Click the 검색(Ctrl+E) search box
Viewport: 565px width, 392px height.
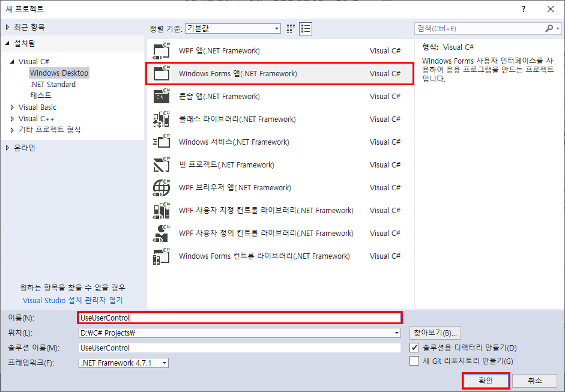tap(480, 28)
